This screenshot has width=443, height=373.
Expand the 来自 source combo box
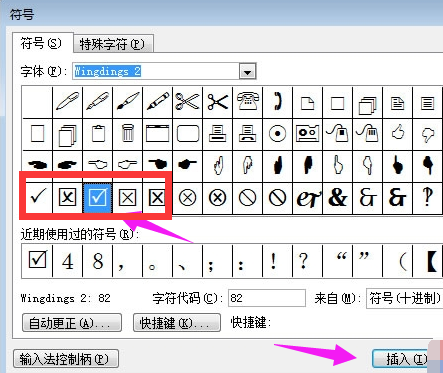[404, 298]
